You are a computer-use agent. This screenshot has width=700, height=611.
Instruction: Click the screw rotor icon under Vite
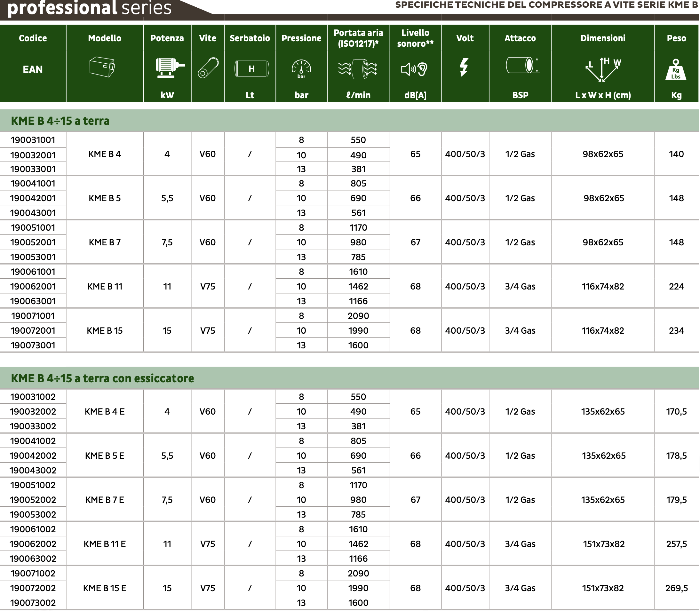click(x=208, y=67)
